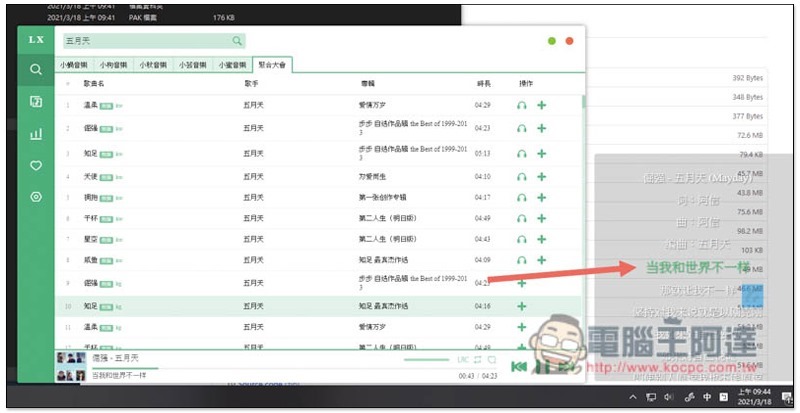This screenshot has height=413, width=800.
Task: Switch to 小蜗音樂 source tab
Action: click(x=73, y=65)
